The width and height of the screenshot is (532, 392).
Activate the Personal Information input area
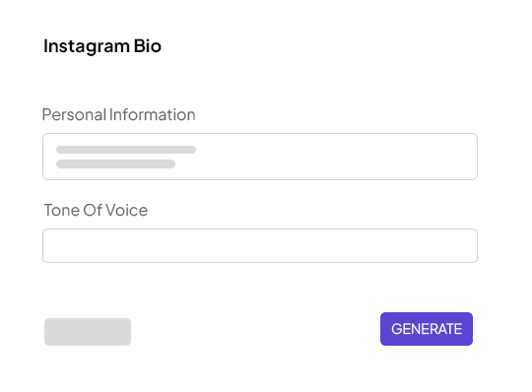click(260, 157)
